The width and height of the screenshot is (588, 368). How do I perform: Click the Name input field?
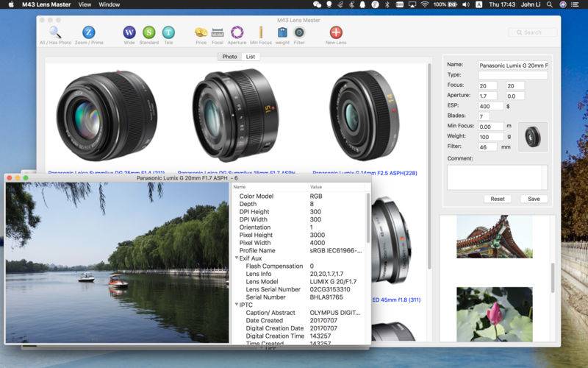513,66
